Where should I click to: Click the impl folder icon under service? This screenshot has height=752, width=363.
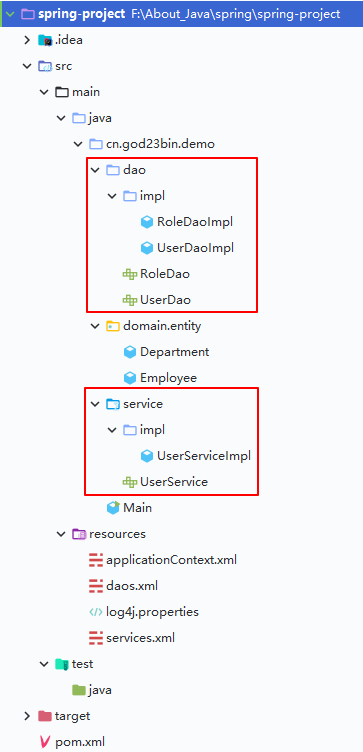pos(129,430)
